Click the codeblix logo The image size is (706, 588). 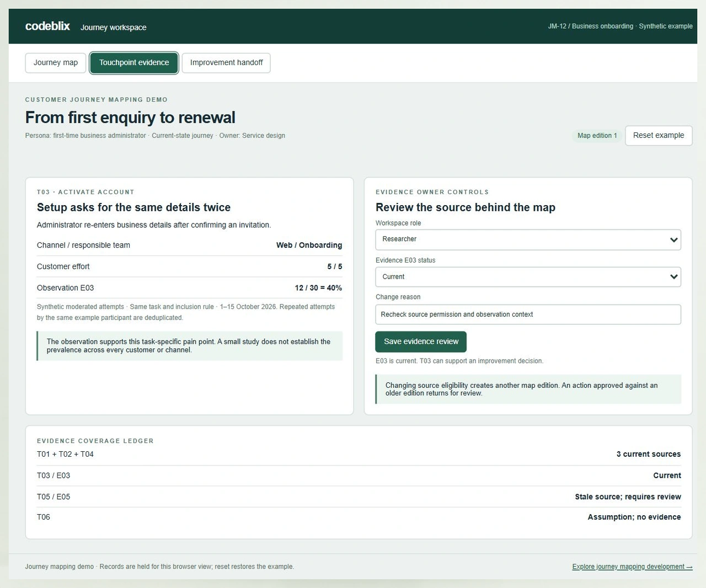[x=47, y=26]
